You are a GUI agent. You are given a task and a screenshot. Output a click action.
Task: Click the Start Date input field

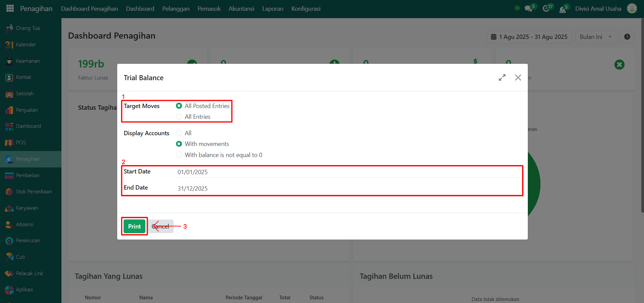pyautogui.click(x=348, y=172)
